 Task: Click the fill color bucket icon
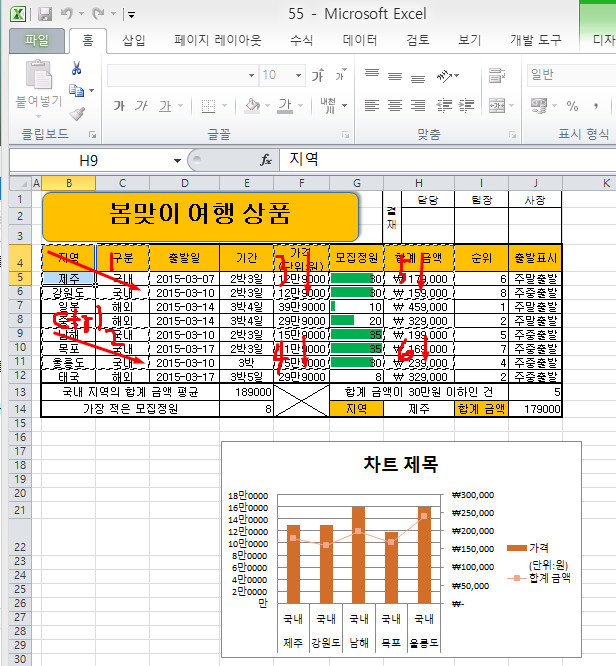(252, 106)
